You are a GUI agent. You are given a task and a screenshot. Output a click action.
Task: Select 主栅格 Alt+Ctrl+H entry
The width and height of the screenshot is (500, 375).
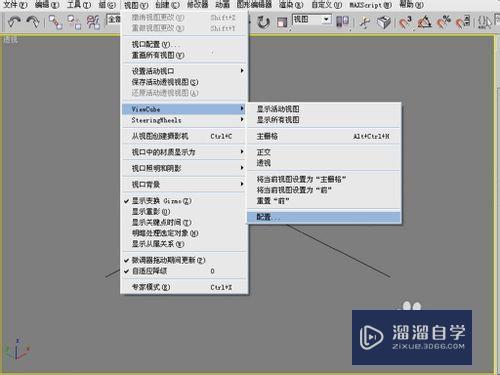pyautogui.click(x=324, y=136)
